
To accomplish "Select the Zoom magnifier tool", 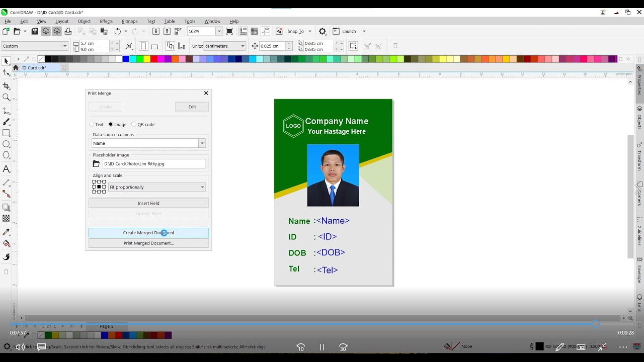I will [x=6, y=97].
